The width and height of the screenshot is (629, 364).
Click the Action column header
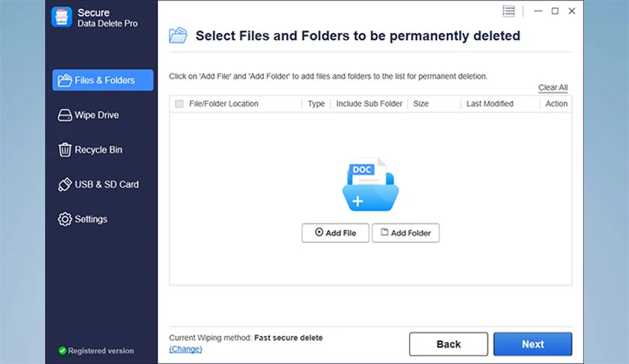[556, 104]
